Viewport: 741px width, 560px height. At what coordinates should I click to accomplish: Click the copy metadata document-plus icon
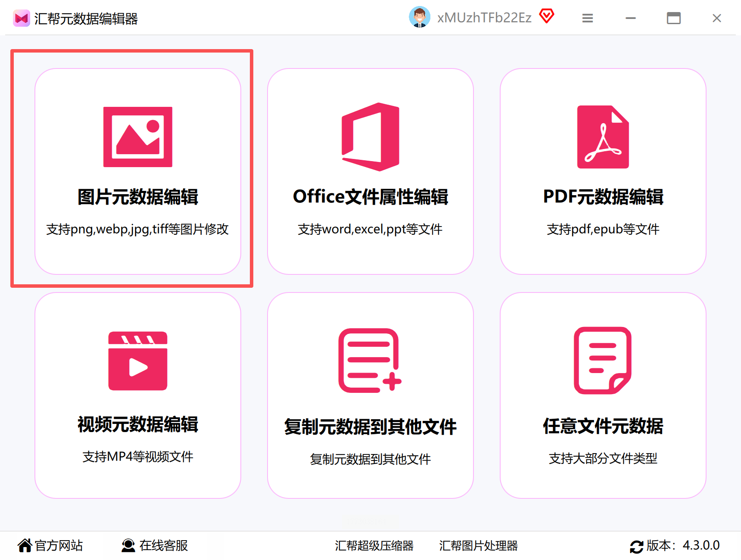(x=370, y=361)
